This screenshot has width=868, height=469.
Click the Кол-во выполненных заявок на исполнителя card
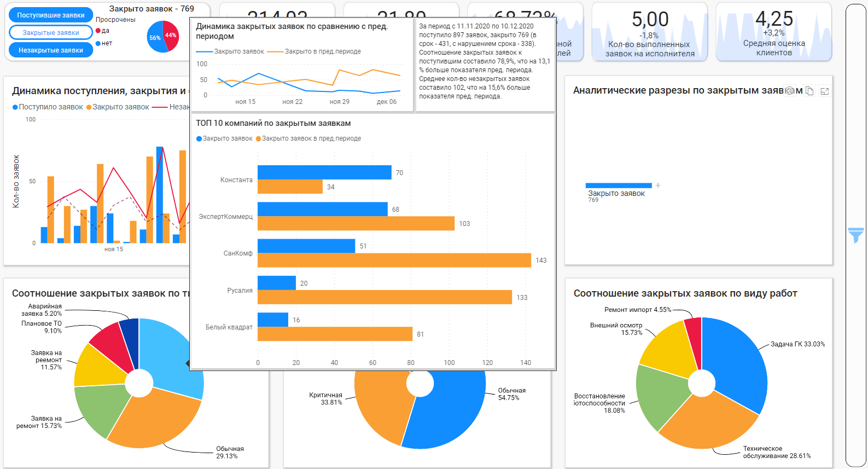click(x=650, y=32)
